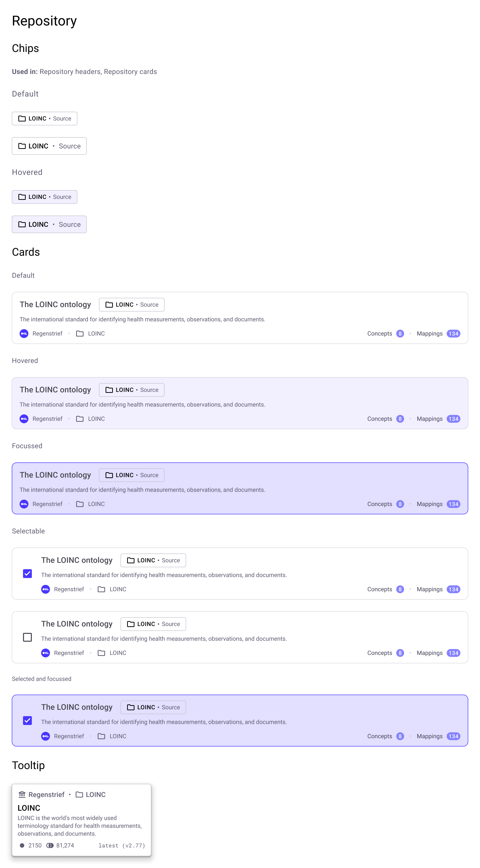
Task: Click the solid dot concepts icon in tooltip
Action: coord(22,845)
